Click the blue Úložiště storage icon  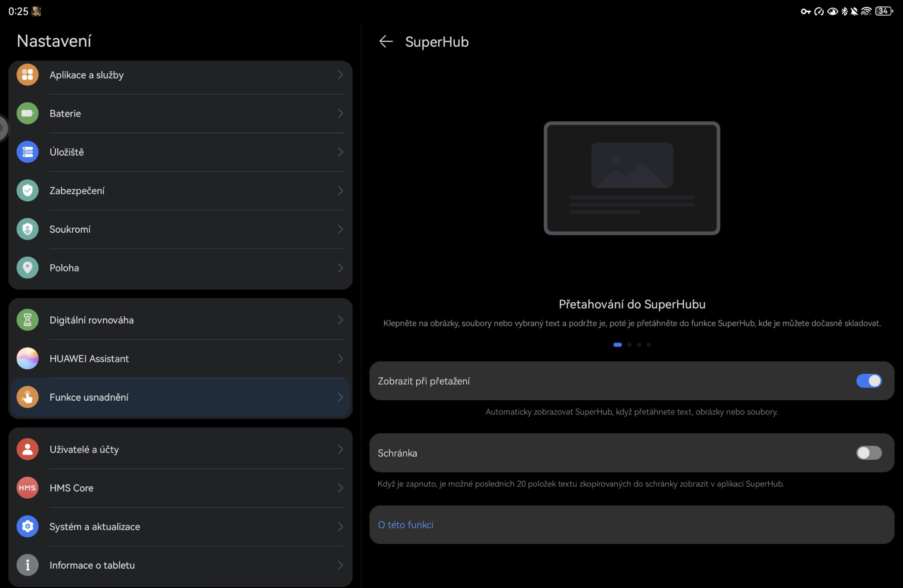point(27,152)
